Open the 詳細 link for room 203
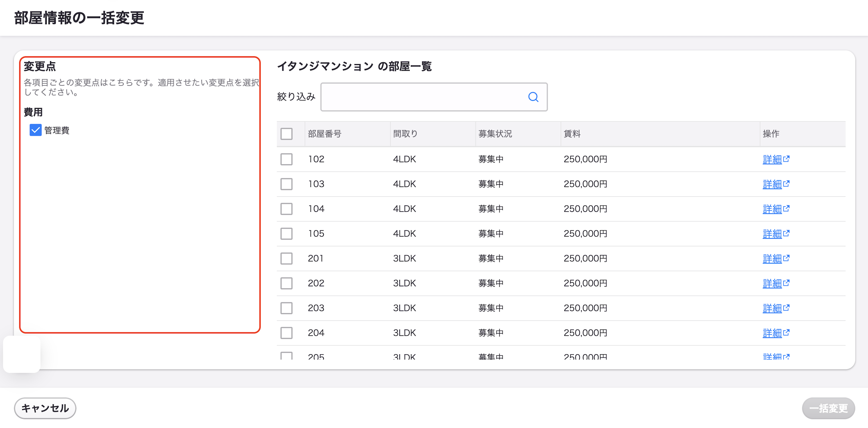The width and height of the screenshot is (868, 428). tap(772, 308)
